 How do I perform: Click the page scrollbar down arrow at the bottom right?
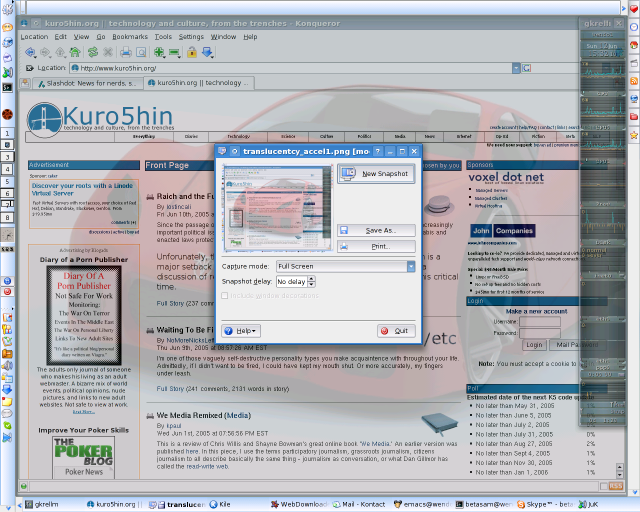pyautogui.click(x=620, y=475)
